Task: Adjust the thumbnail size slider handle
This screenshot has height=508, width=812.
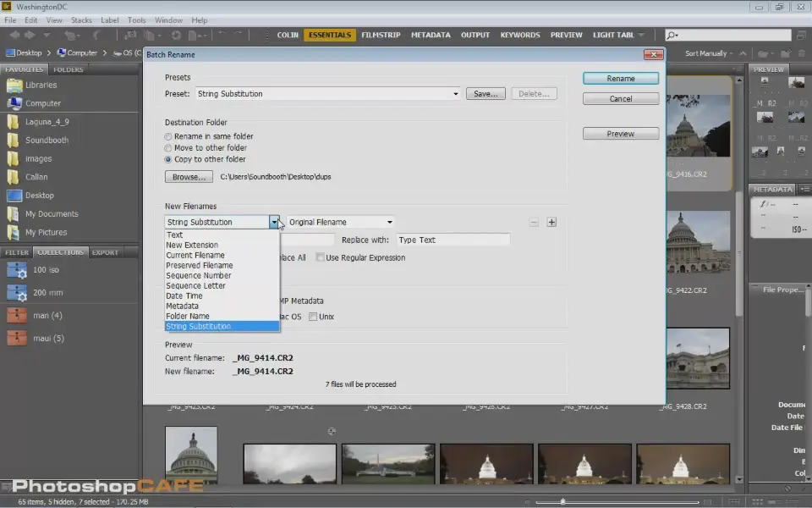Action: [563, 502]
